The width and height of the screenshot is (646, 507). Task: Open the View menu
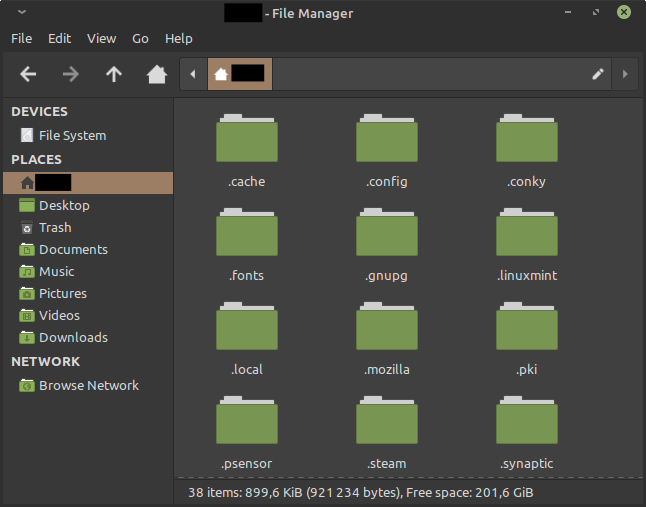[101, 38]
